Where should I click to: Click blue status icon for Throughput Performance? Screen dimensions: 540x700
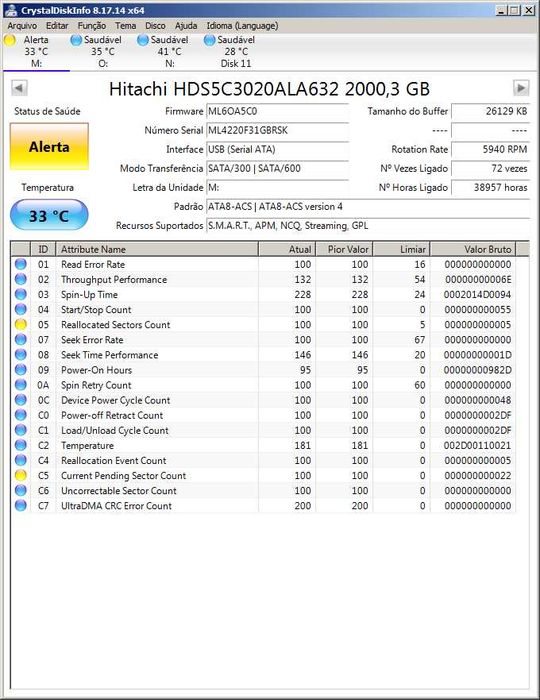pyautogui.click(x=21, y=279)
